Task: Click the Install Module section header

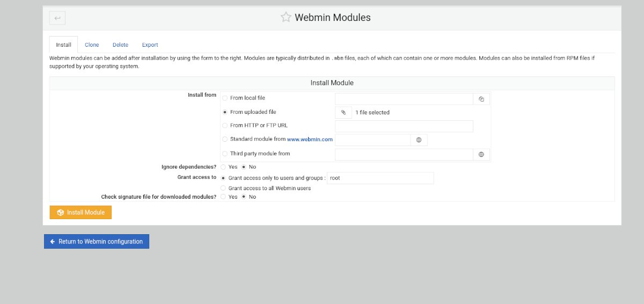Action: pos(332,83)
